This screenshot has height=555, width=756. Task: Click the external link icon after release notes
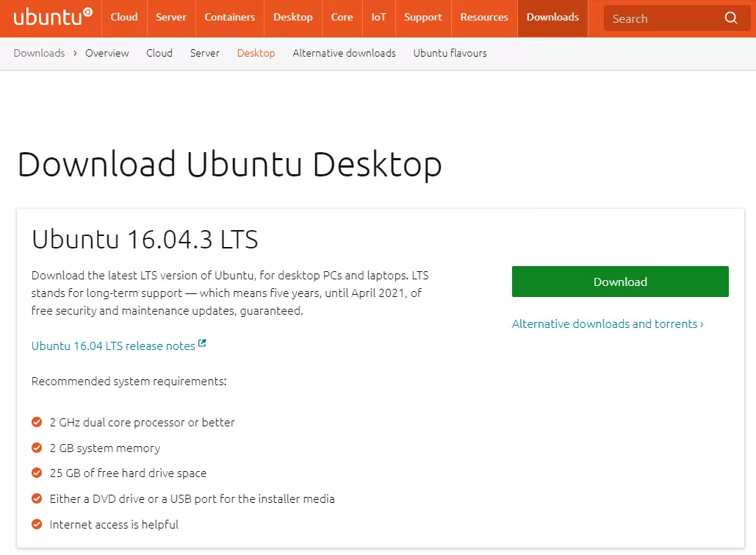pos(202,343)
